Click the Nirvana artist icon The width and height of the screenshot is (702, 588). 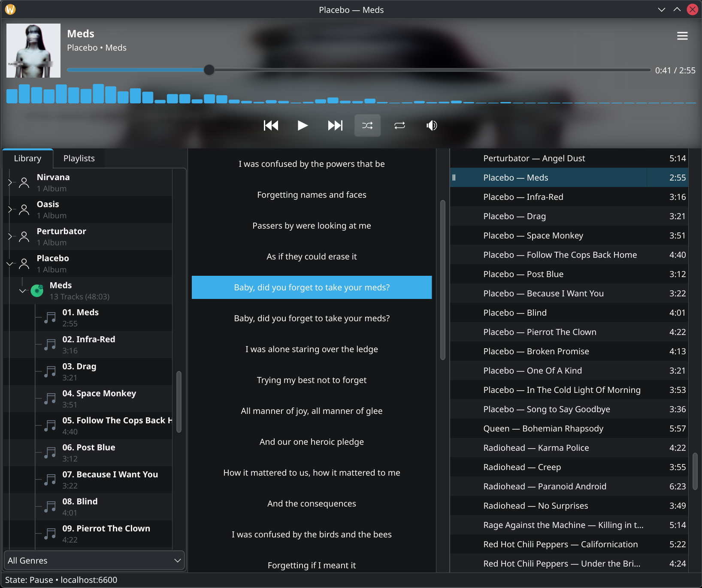pos(24,183)
